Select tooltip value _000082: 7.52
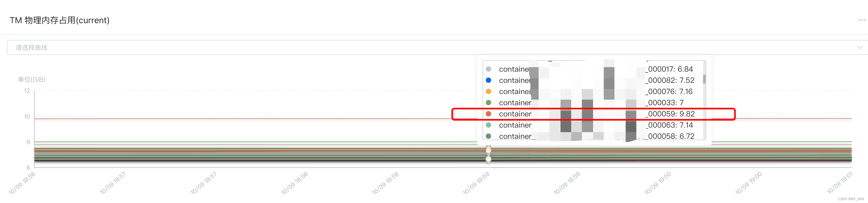This screenshot has width=868, height=203. tap(670, 80)
